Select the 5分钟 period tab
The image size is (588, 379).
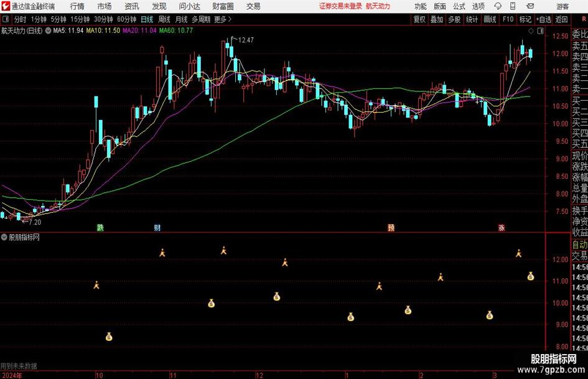tap(58, 19)
